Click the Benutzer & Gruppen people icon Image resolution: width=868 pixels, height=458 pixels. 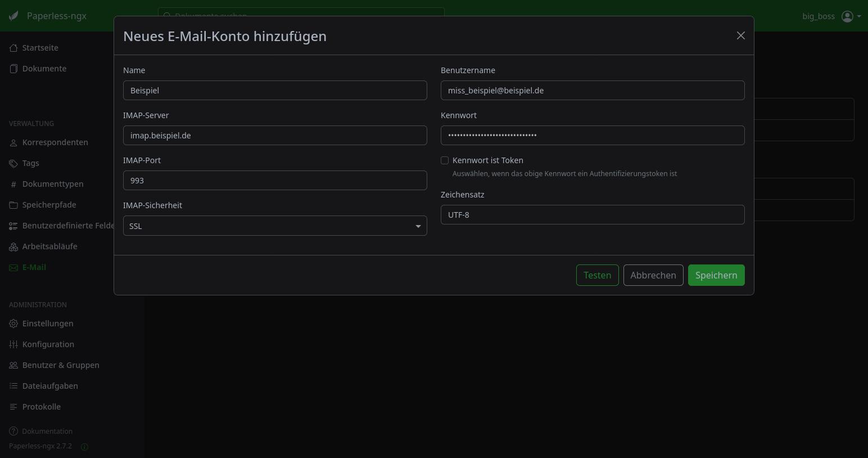[13, 365]
